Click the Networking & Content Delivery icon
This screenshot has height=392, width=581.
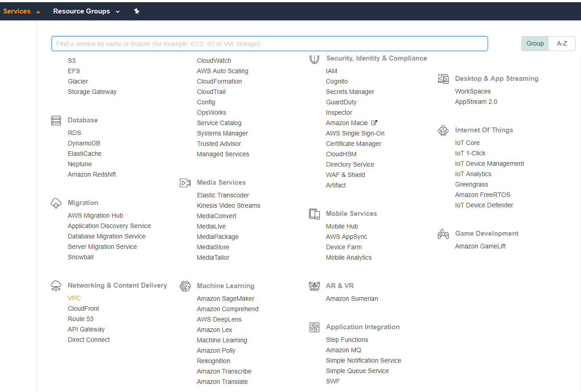coord(56,285)
